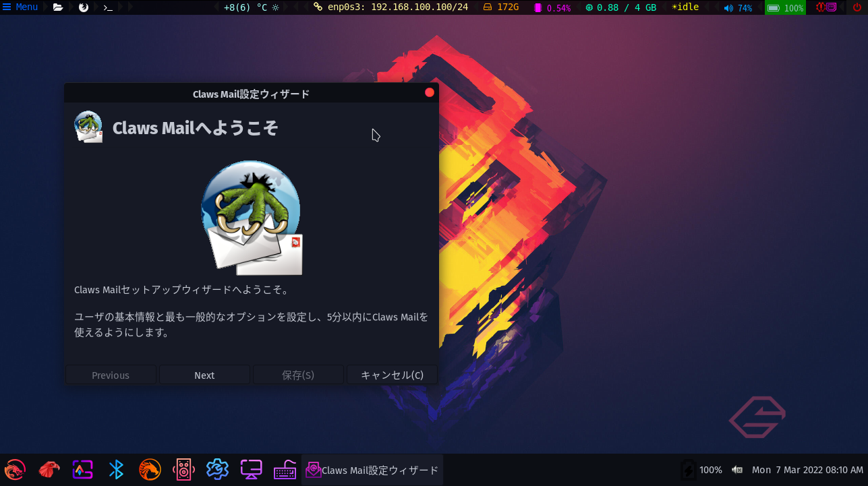The width and height of the screenshot is (868, 486).
Task: Open the terminal prompt icon
Action: tap(107, 7)
